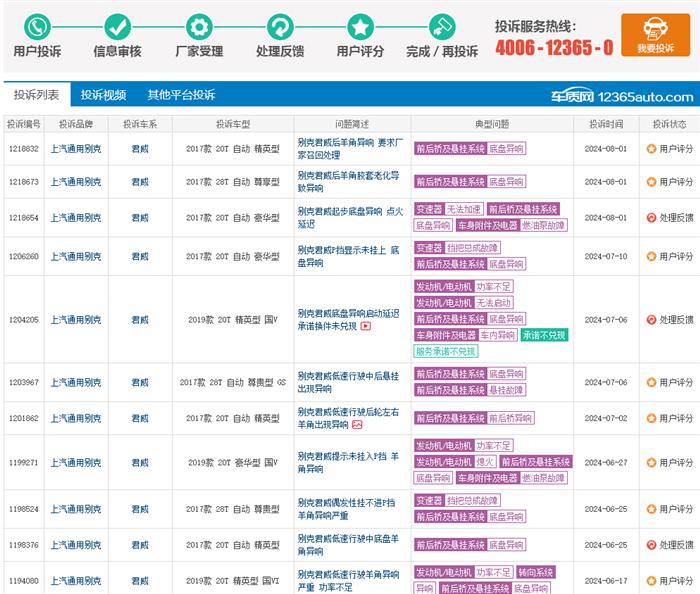The height and width of the screenshot is (594, 700).
Task: Open complaint 别克君威P挡显示未挂上 底盘异响
Action: pyautogui.click(x=349, y=256)
